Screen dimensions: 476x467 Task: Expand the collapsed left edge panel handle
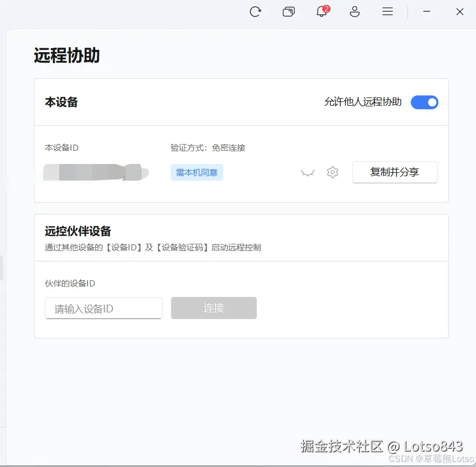[x=3, y=267]
